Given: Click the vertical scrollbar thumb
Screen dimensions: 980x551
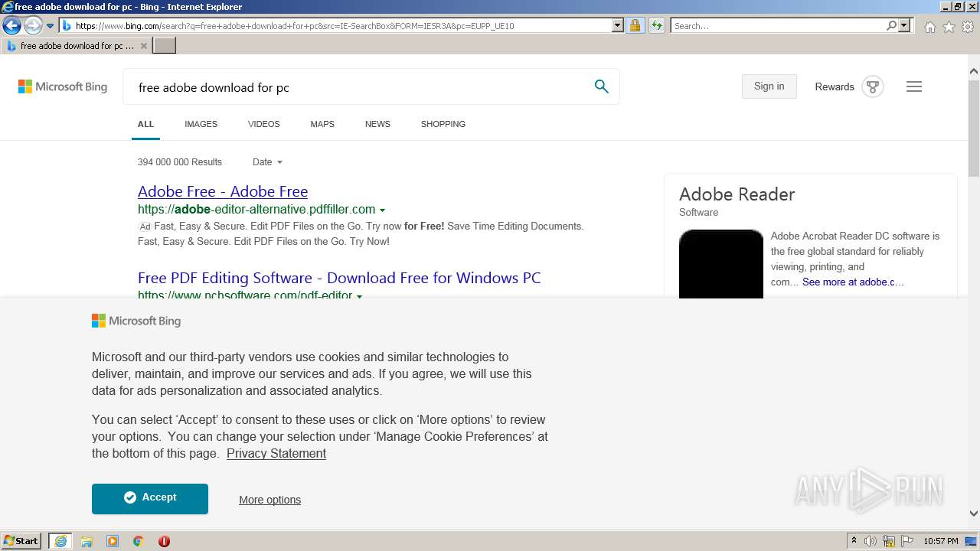Looking at the screenshot, I should pyautogui.click(x=974, y=128).
